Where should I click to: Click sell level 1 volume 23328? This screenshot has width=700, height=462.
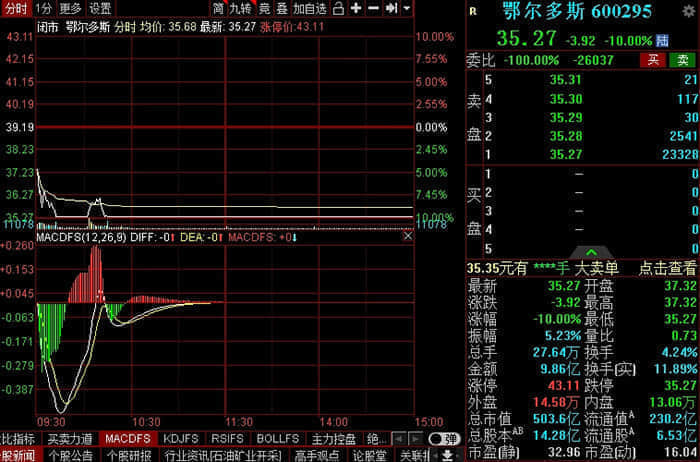[x=680, y=154]
